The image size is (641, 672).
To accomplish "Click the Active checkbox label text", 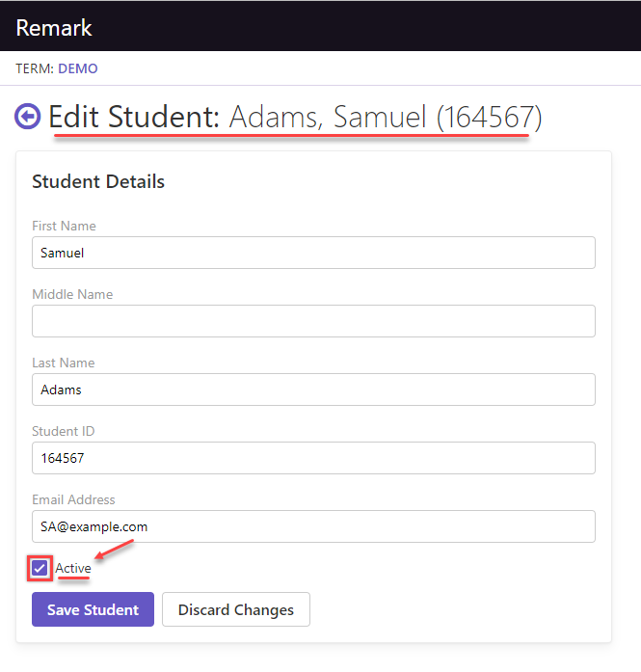I will pyautogui.click(x=73, y=568).
